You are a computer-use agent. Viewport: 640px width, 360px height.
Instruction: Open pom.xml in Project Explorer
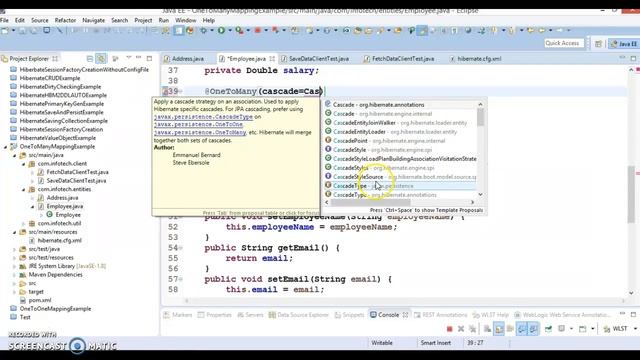click(x=40, y=300)
